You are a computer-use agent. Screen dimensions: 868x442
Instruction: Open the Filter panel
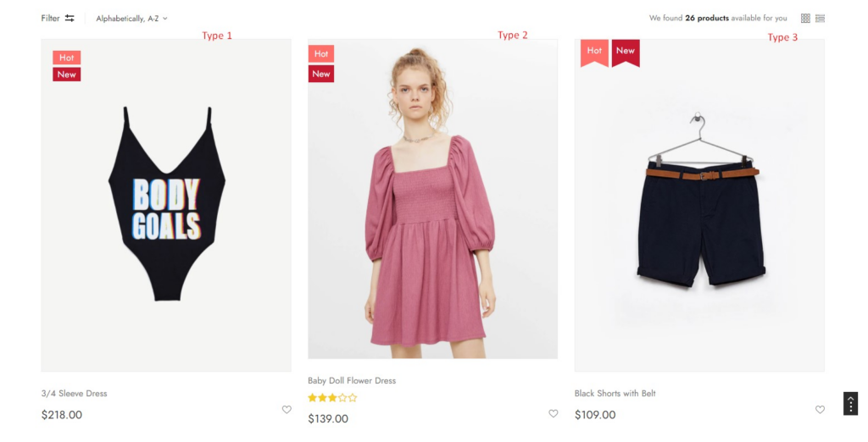pyautogui.click(x=58, y=19)
